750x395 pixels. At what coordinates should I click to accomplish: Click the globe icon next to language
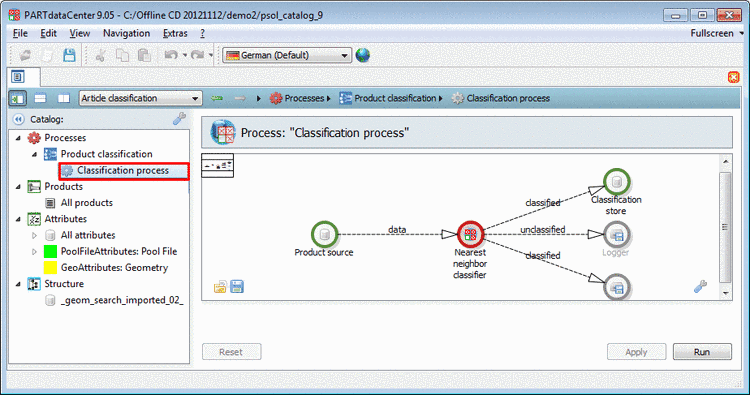[x=363, y=55]
